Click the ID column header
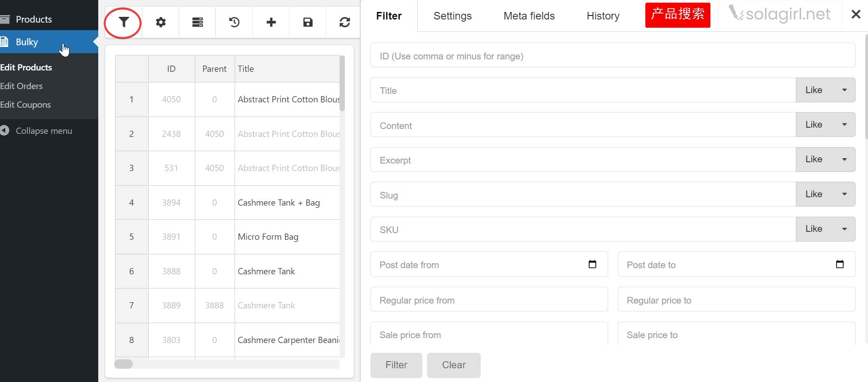Screen dimensions: 868x382 pyautogui.click(x=171, y=69)
